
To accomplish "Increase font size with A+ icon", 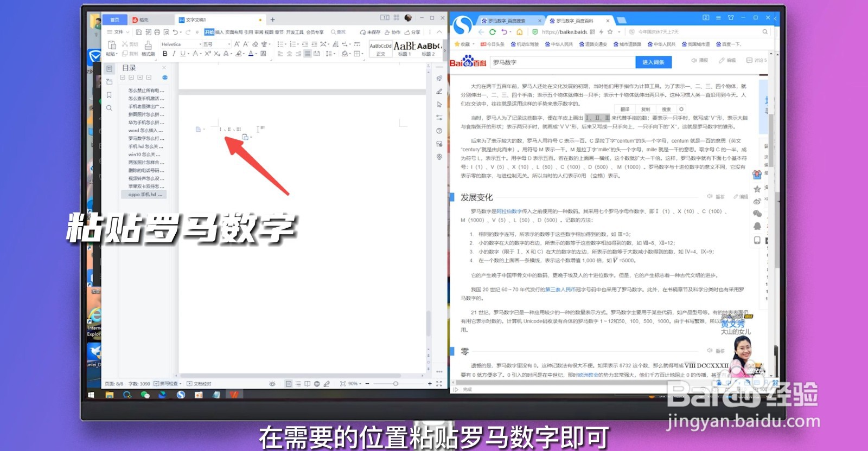I will coord(237,44).
